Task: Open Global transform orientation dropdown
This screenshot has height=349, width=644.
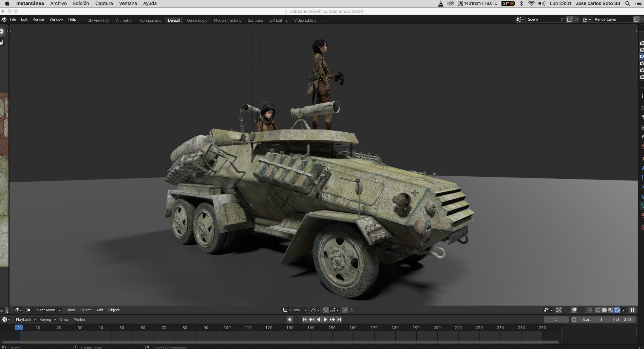Action: click(x=295, y=310)
